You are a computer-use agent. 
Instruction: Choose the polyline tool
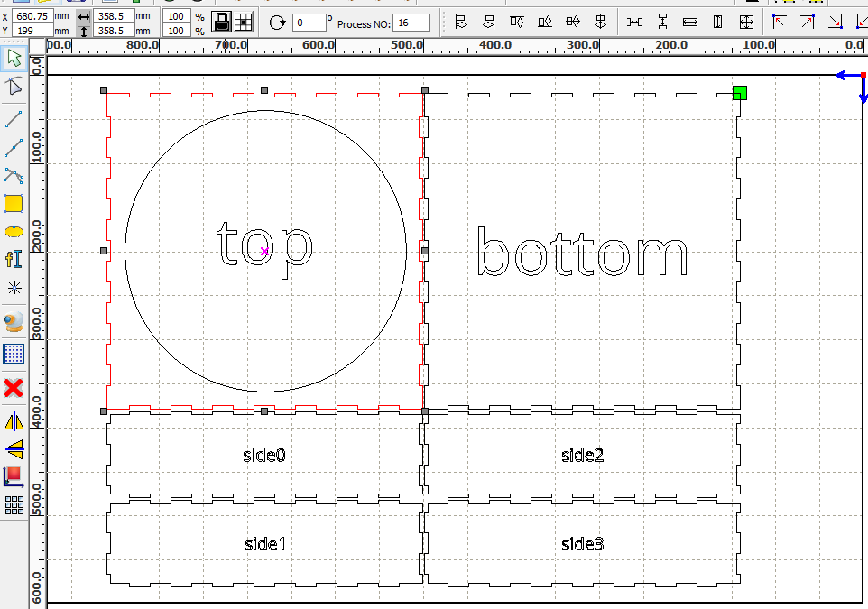tap(14, 147)
